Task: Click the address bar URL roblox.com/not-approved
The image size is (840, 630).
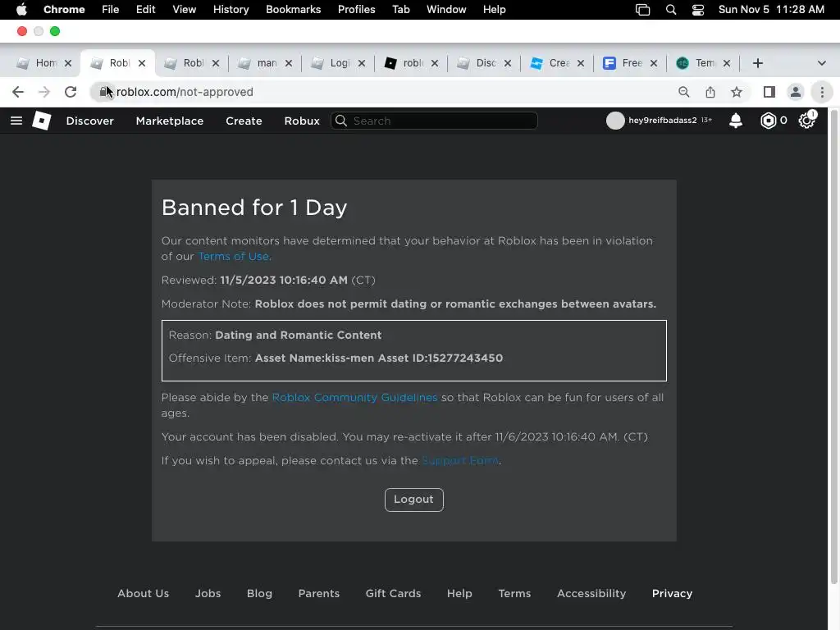Action: pyautogui.click(x=185, y=92)
